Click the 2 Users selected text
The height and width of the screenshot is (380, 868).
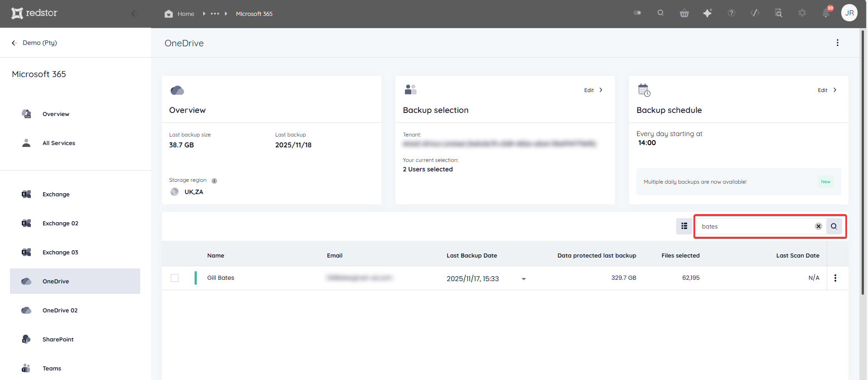(x=428, y=169)
